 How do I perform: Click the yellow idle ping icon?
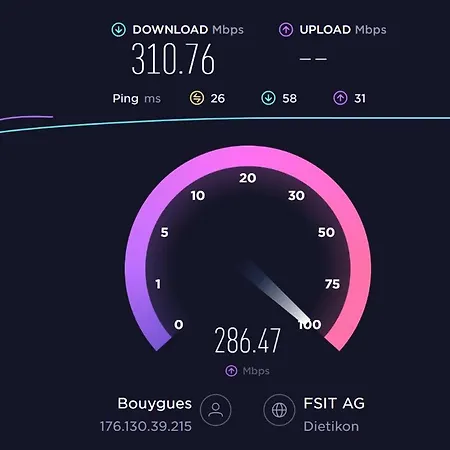pos(197,98)
